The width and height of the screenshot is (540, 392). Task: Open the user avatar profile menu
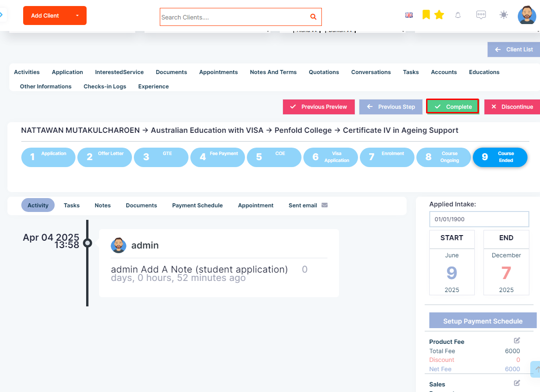click(527, 15)
